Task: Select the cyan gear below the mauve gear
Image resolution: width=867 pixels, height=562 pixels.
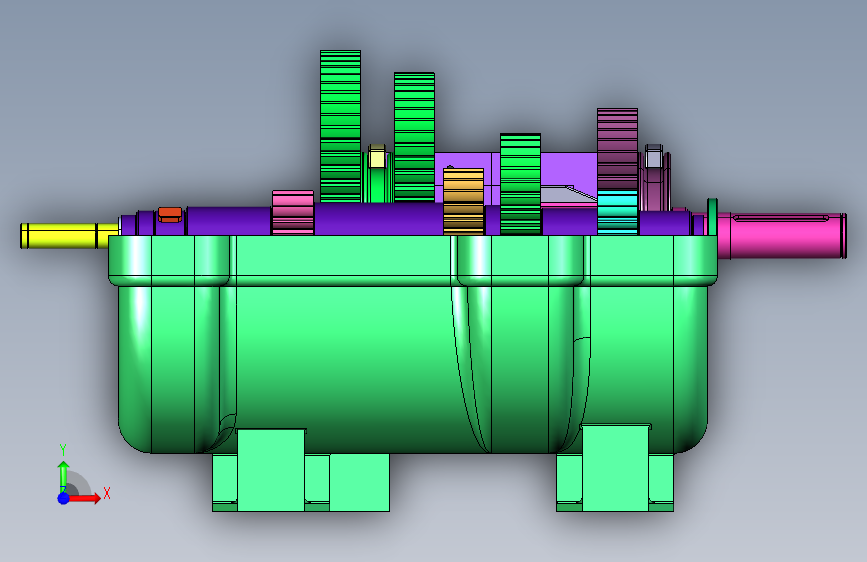Action: (618, 213)
